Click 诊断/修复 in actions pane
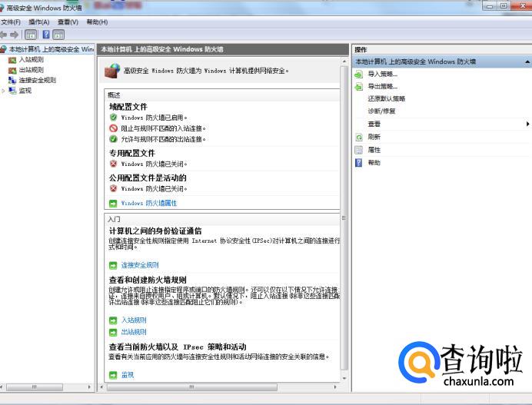Image resolution: width=532 pixels, height=405 pixels. tap(381, 111)
